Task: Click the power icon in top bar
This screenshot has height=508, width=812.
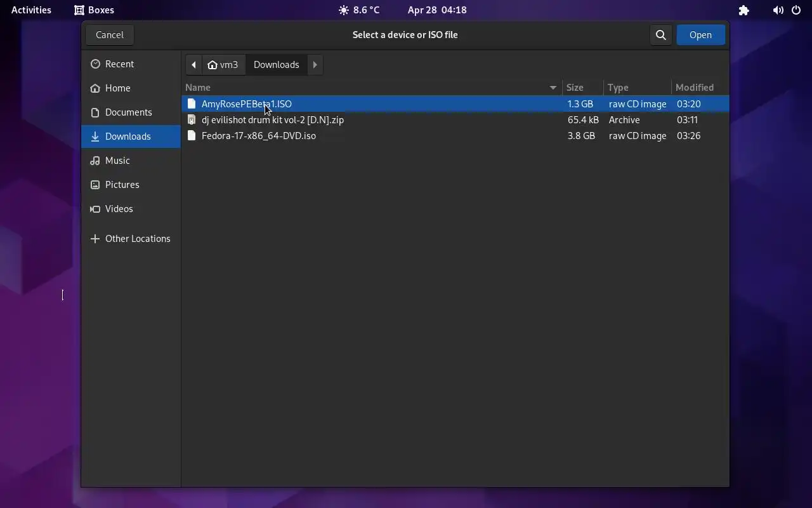Action: (x=796, y=10)
